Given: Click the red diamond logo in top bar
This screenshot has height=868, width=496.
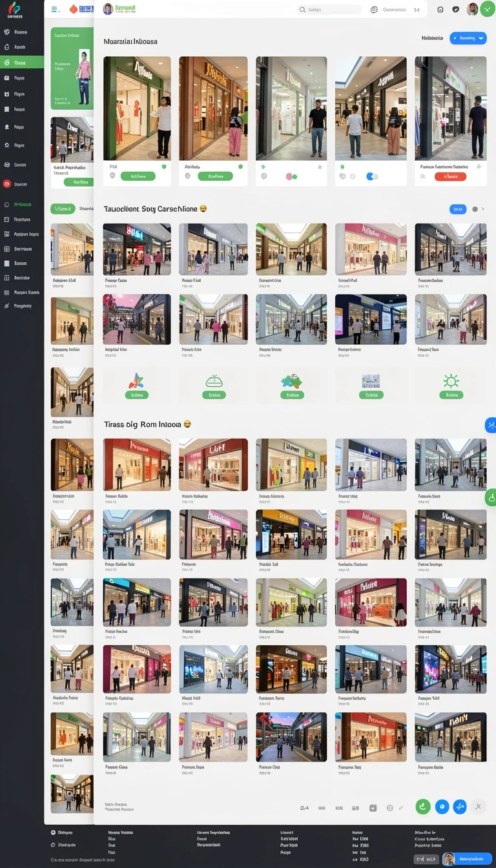Looking at the screenshot, I should coord(73,9).
